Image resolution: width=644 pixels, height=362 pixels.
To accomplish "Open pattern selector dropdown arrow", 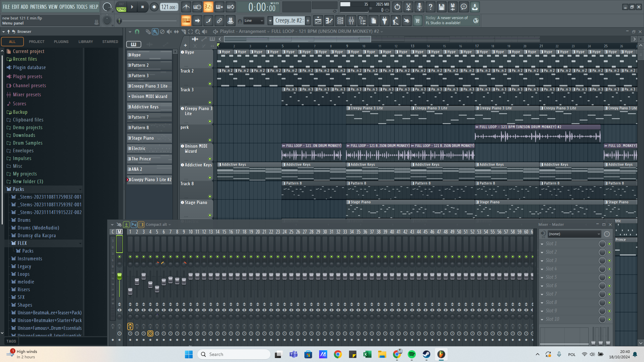I will point(270,21).
